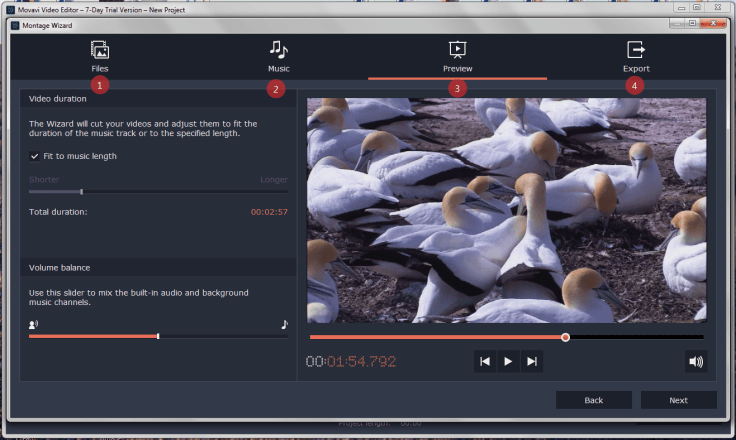This screenshot has height=440, width=736.
Task: Click the bird video preview image
Action: (506, 210)
